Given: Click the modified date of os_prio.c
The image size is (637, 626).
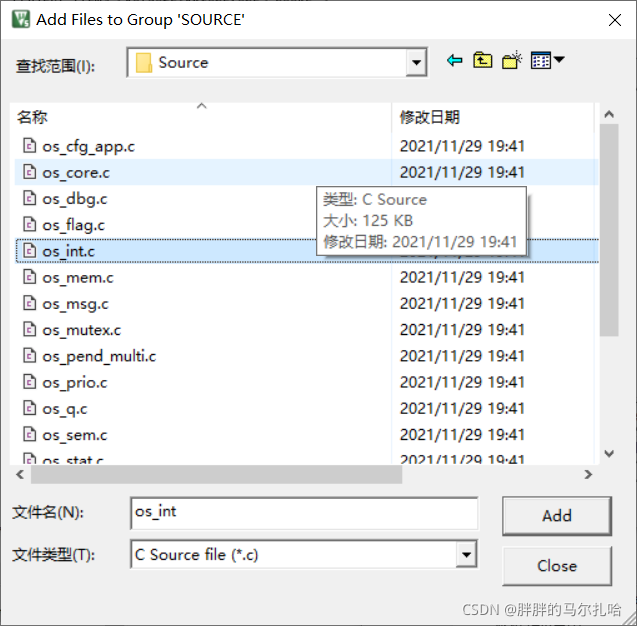Looking at the screenshot, I should [462, 382].
